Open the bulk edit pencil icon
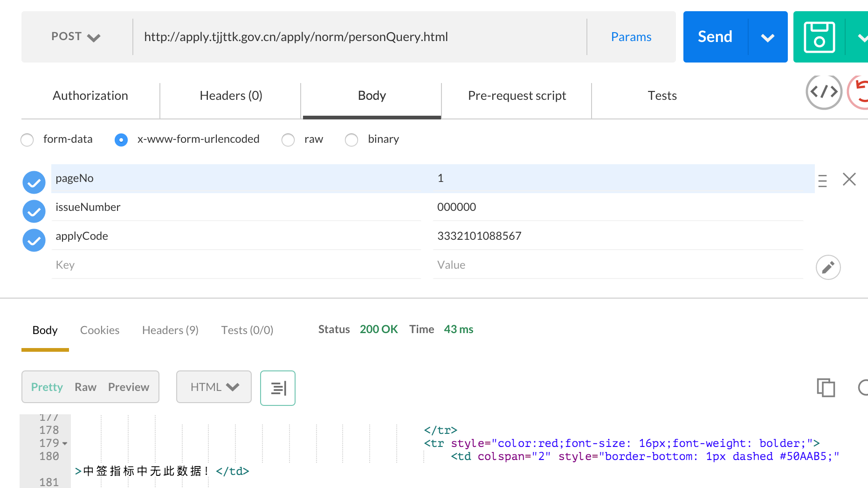Viewport: 868px width, 488px height. (x=828, y=267)
